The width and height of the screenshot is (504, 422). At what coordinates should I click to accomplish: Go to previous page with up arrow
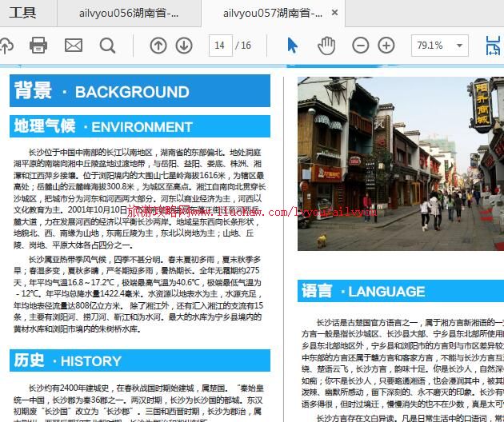click(x=158, y=46)
